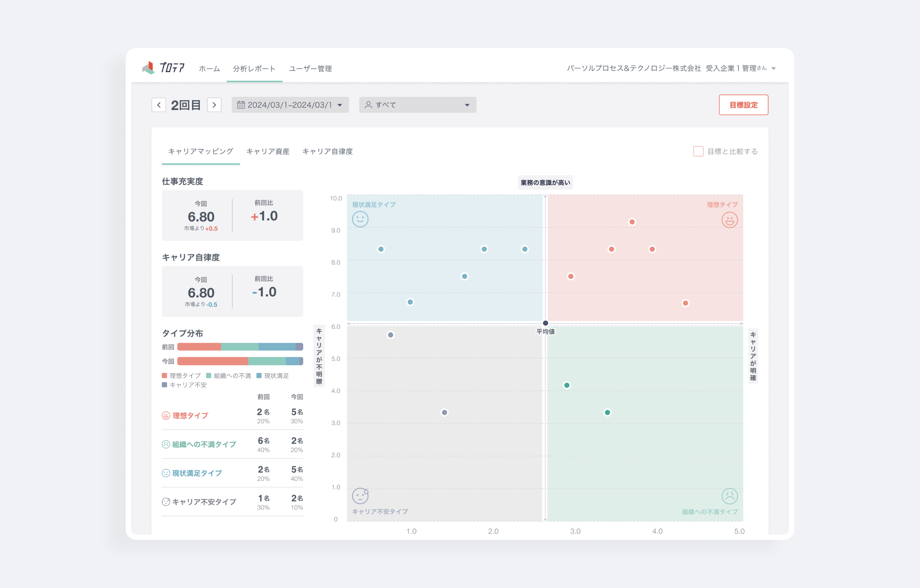Click the 目標設定 button
This screenshot has height=588, width=920.
(x=743, y=105)
